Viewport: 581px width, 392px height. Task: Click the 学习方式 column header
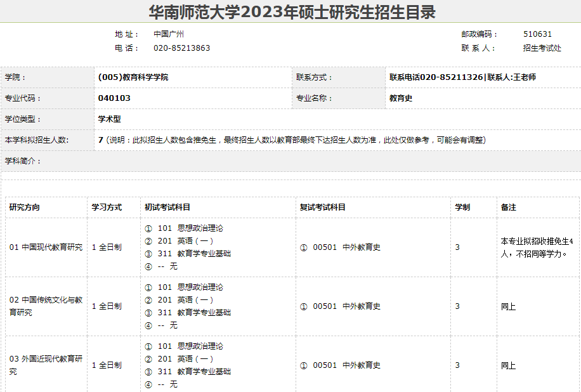pyautogui.click(x=107, y=207)
